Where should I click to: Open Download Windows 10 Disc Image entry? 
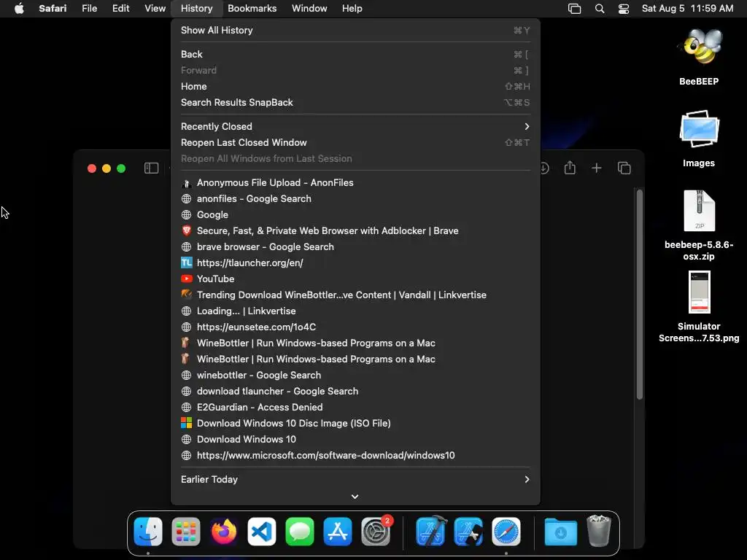pyautogui.click(x=355, y=424)
